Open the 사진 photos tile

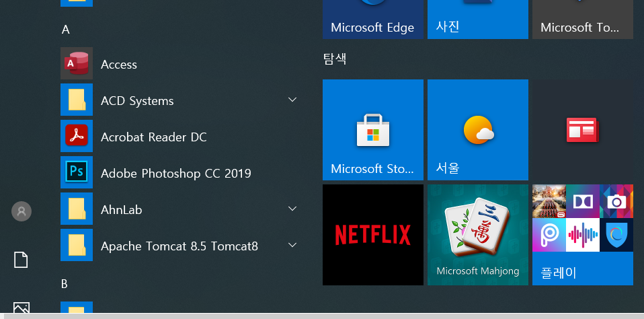point(478,20)
